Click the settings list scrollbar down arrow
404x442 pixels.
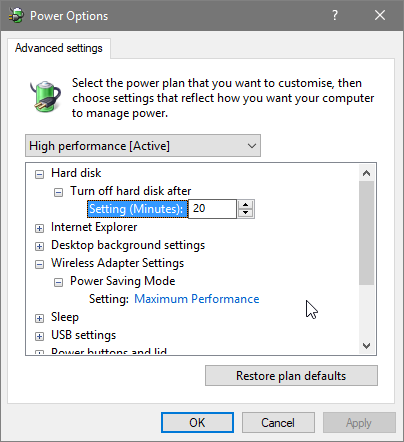(x=367, y=346)
